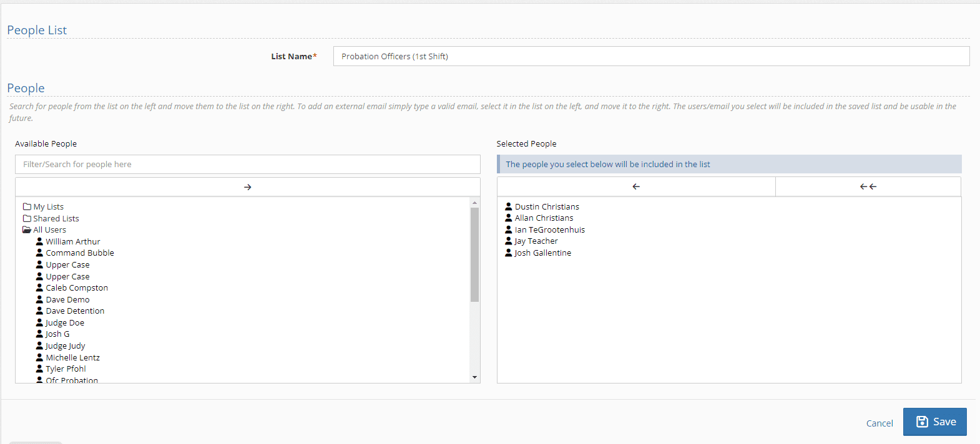980x444 pixels.
Task: Select Dave Demo from All Users
Action: coord(67,299)
